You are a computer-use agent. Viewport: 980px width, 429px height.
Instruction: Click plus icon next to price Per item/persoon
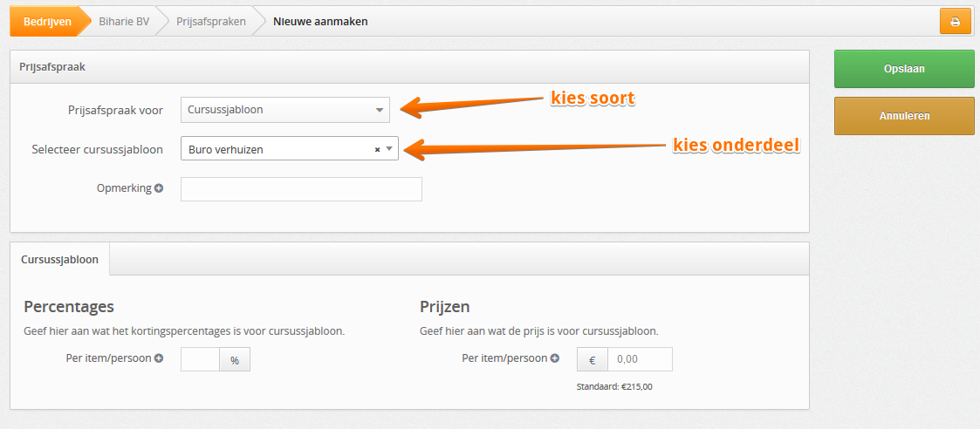554,358
